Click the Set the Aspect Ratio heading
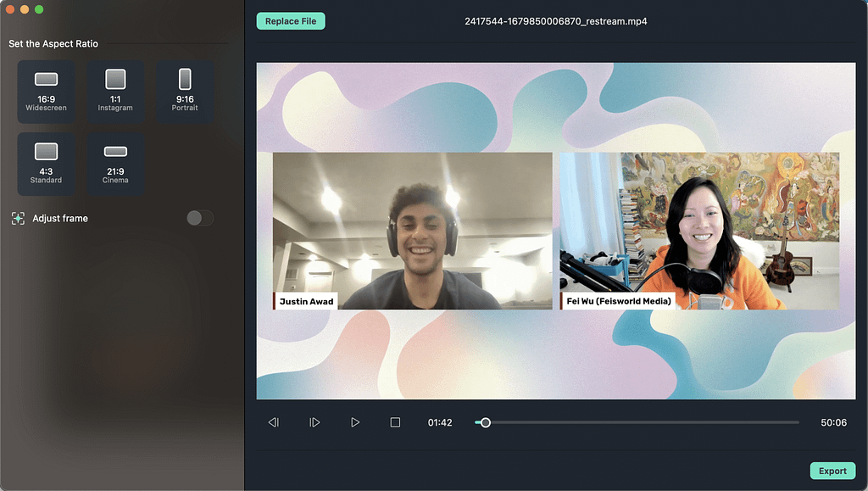 point(53,44)
